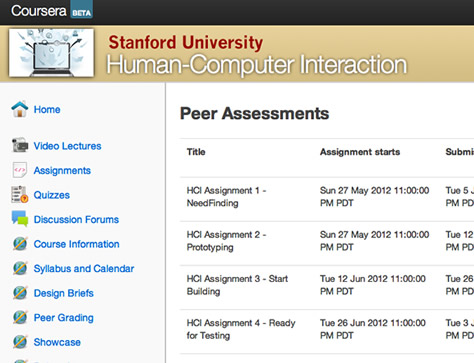Click the Prototyping row's Sun 27 May start date
Screen dimensions: 474x363
pyautogui.click(x=374, y=241)
